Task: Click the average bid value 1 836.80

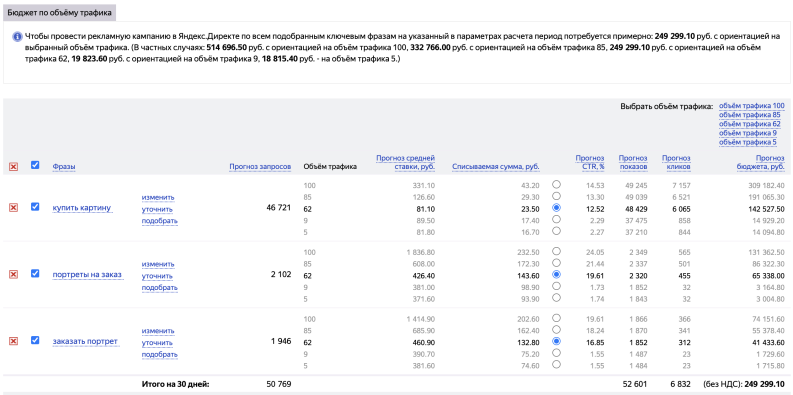Action: (421, 251)
